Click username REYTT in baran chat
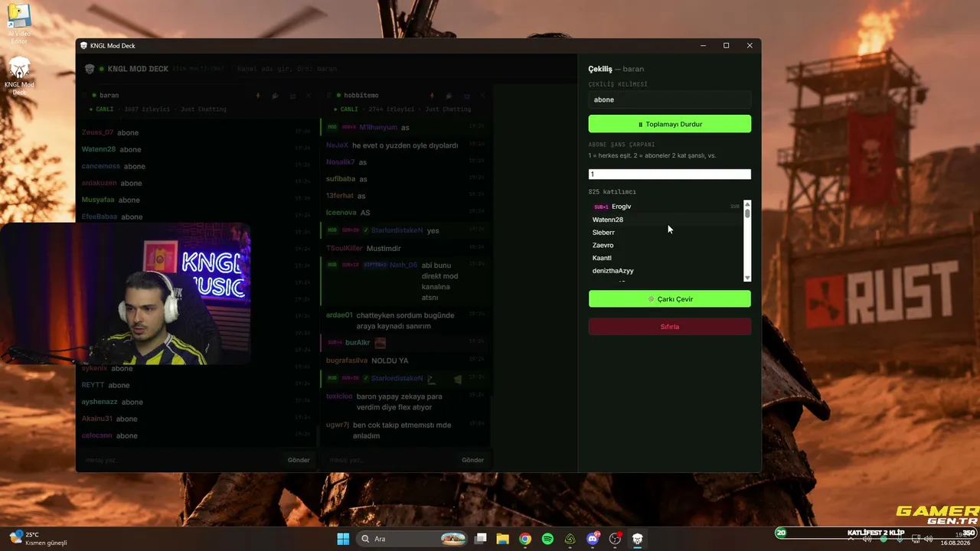 (x=93, y=385)
